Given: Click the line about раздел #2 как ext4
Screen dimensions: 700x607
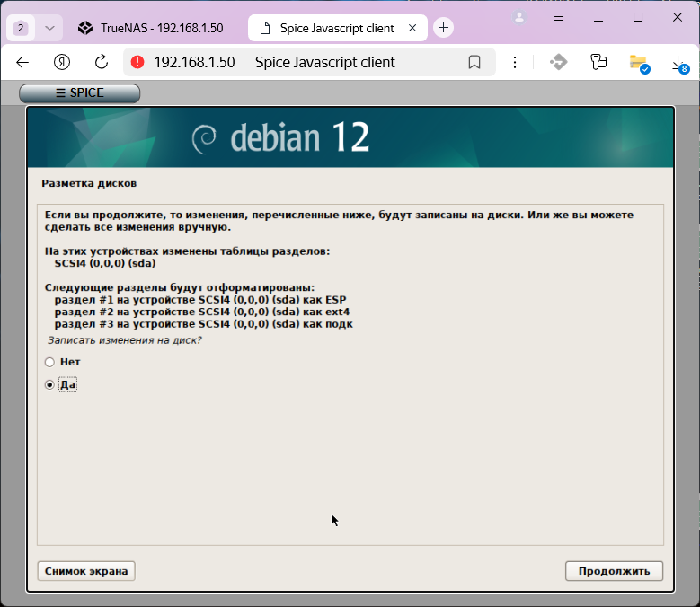Looking at the screenshot, I should coord(202,312).
